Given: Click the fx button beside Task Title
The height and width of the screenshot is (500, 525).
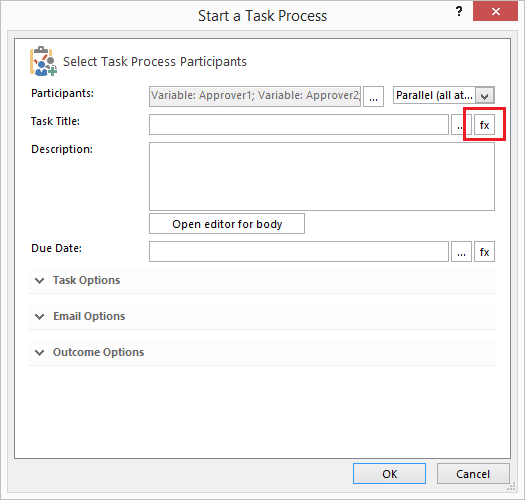Looking at the screenshot, I should (x=484, y=125).
